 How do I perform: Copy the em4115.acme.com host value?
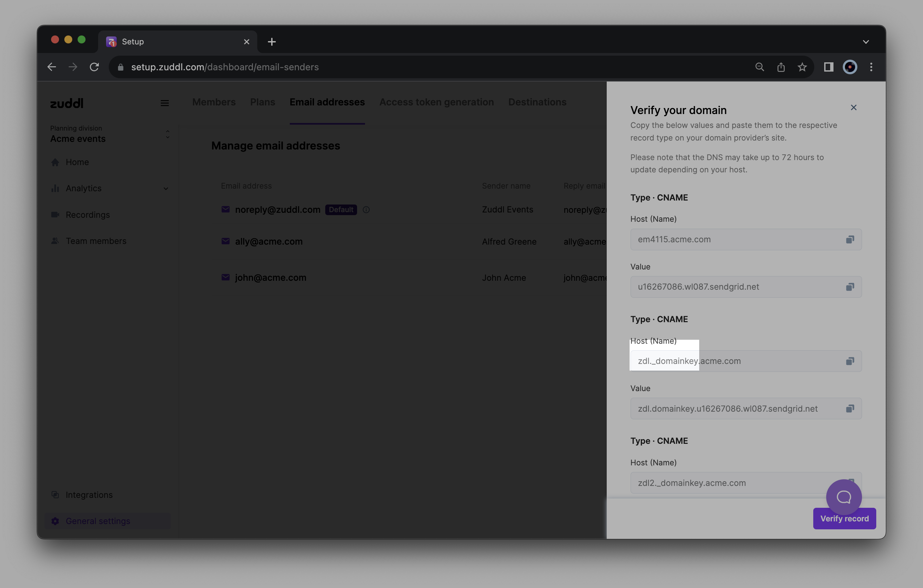click(849, 240)
